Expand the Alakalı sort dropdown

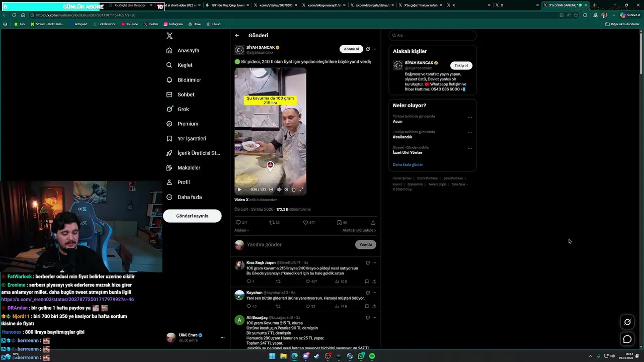coord(242,230)
